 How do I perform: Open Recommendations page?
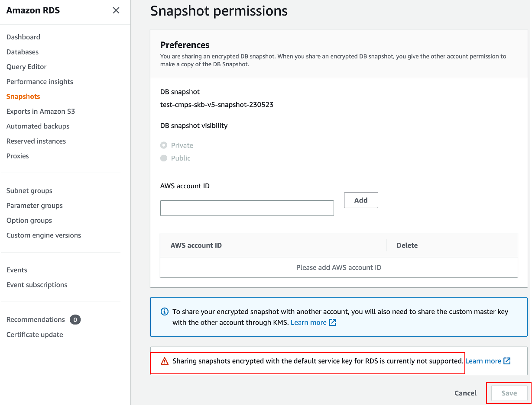click(36, 319)
